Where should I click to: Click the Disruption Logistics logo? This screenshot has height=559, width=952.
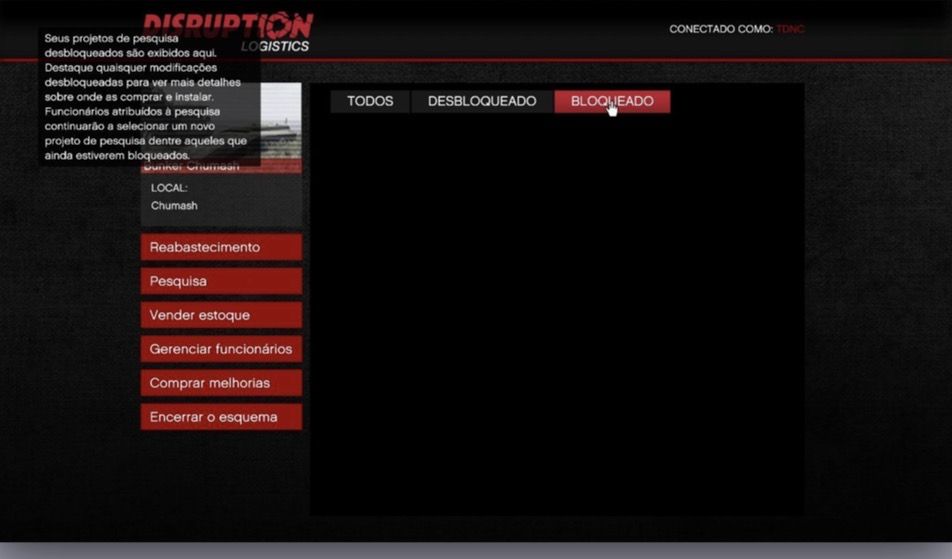(x=228, y=32)
